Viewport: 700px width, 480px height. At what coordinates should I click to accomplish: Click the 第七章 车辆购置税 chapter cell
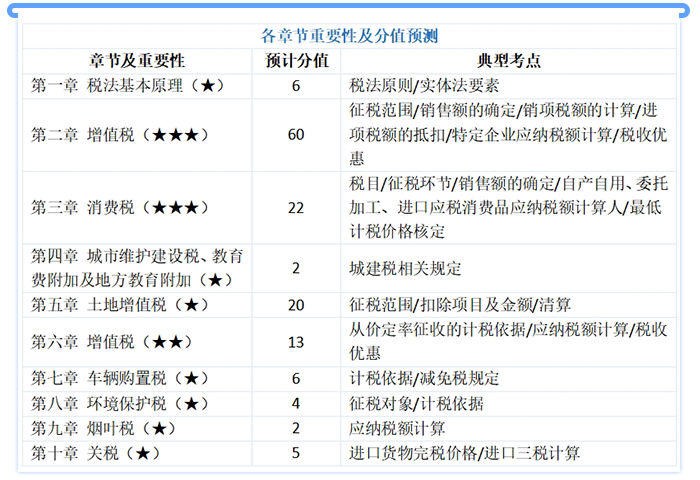click(x=121, y=379)
